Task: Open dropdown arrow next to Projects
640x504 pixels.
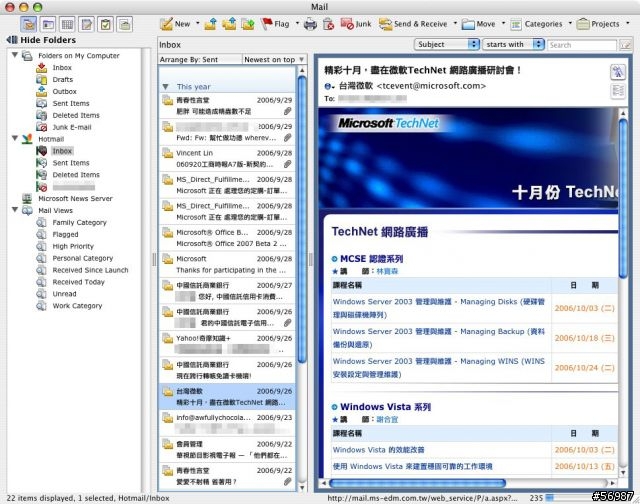Action: point(628,23)
